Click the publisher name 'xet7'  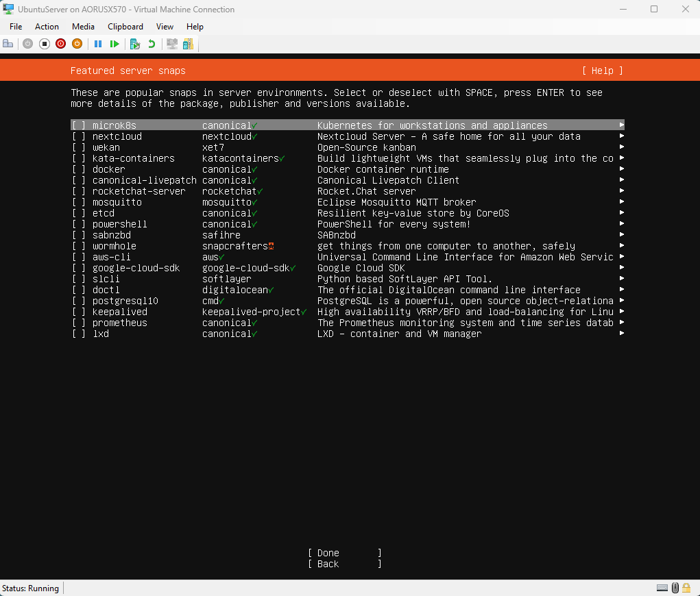(x=213, y=147)
